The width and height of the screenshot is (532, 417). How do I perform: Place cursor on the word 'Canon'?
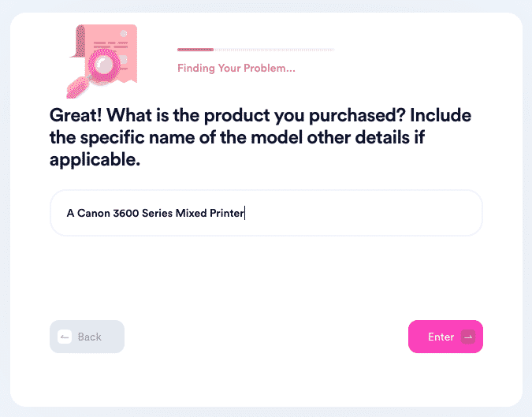[x=94, y=213]
